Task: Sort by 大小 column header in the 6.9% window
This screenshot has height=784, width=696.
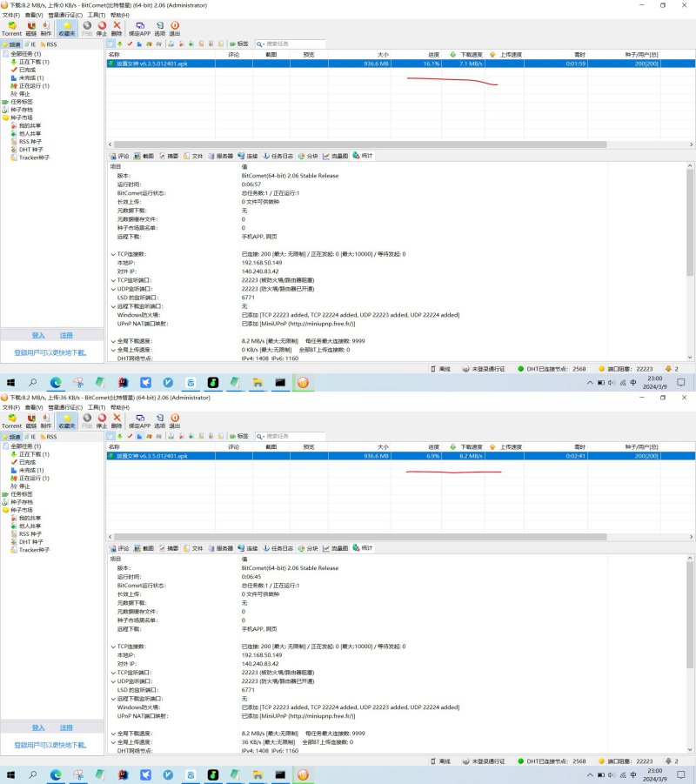Action: (x=359, y=447)
